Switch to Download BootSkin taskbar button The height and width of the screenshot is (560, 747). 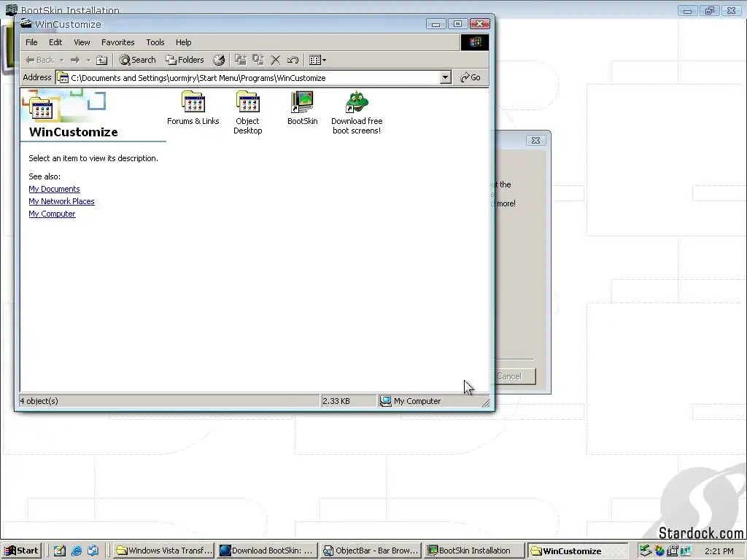click(267, 551)
